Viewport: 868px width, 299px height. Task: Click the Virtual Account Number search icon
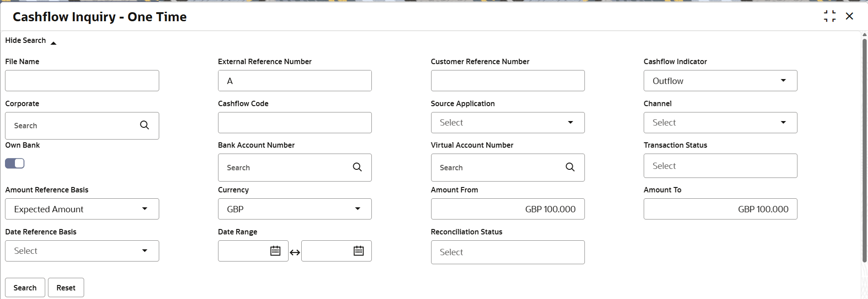pos(570,168)
